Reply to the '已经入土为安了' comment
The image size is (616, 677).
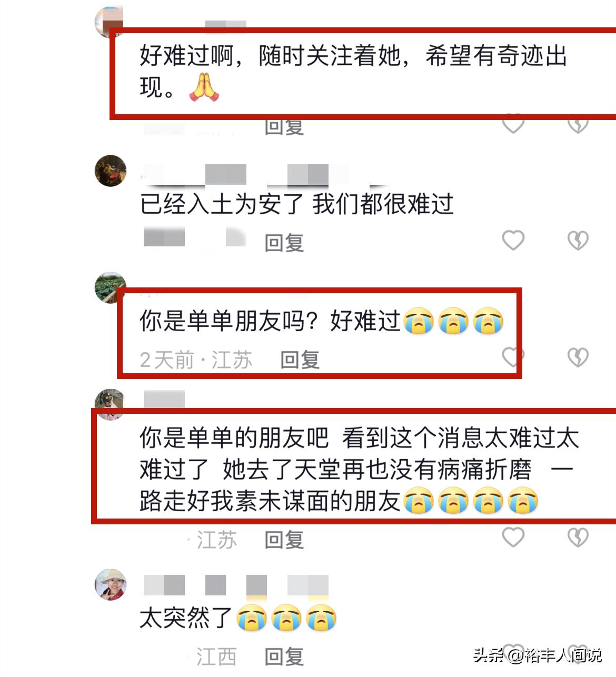[x=284, y=243]
